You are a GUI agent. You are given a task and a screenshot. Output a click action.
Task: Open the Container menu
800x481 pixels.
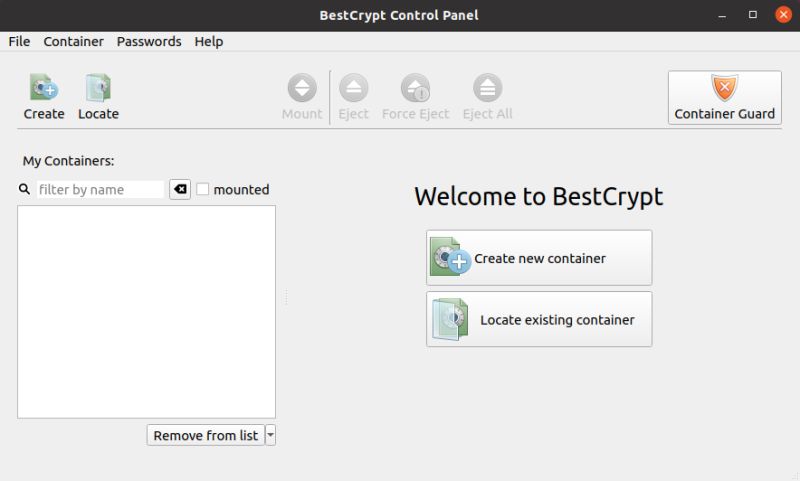73,41
